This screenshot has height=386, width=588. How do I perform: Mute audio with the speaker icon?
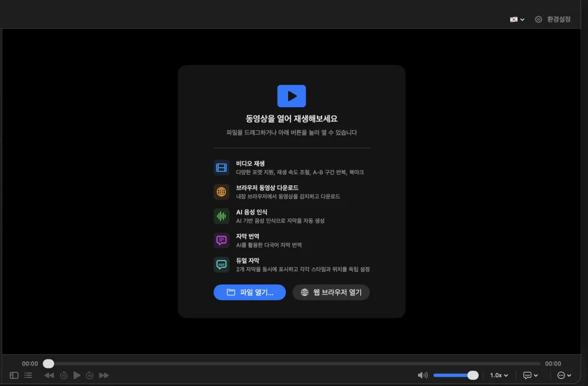(423, 375)
